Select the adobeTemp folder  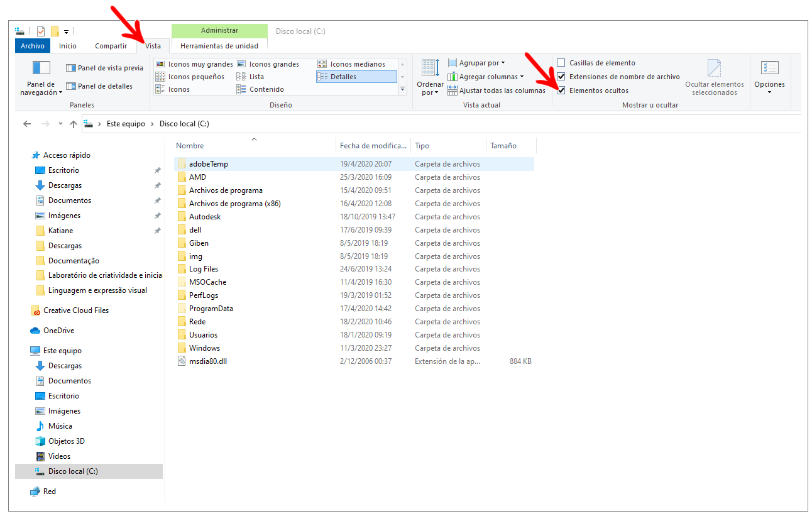click(x=354, y=164)
